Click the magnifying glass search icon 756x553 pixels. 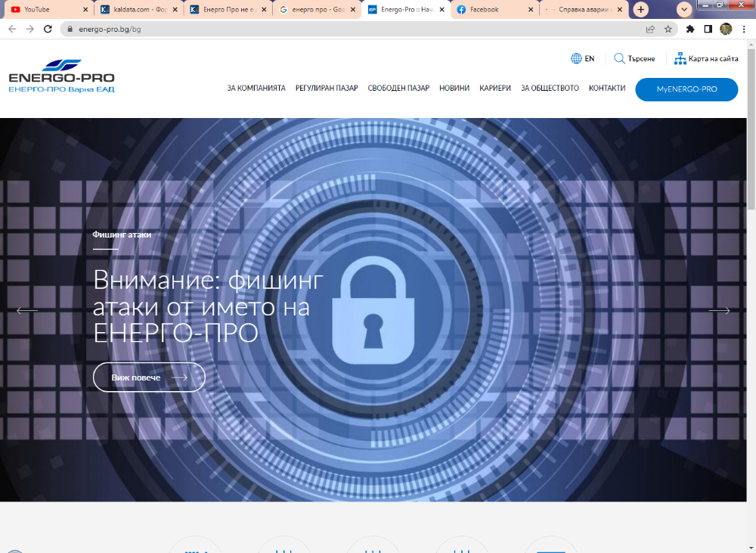pos(619,58)
